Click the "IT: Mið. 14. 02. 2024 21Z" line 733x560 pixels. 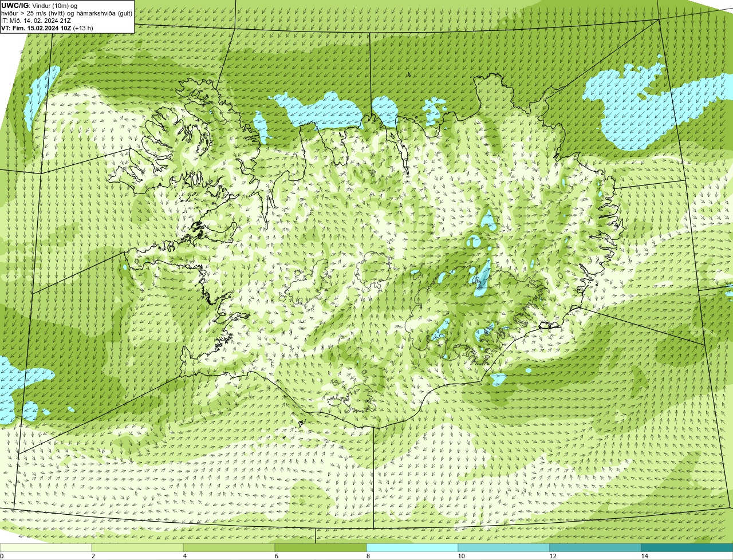tap(36, 21)
